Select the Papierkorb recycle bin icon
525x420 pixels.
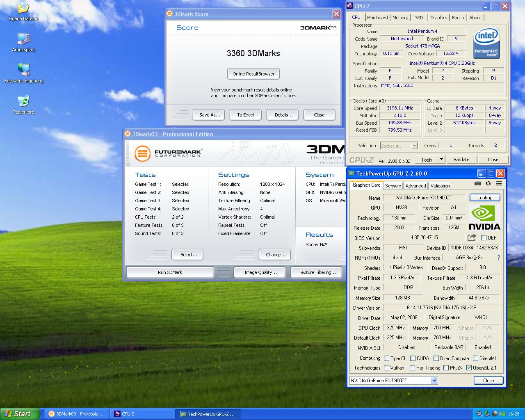click(23, 105)
